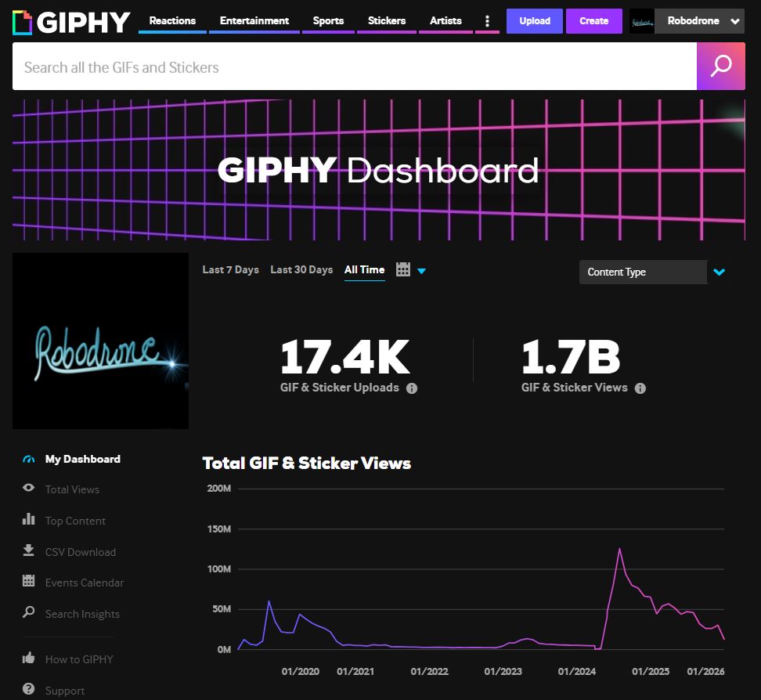This screenshot has height=700, width=761.
Task: Go to the Reactions category
Action: pyautogui.click(x=172, y=21)
